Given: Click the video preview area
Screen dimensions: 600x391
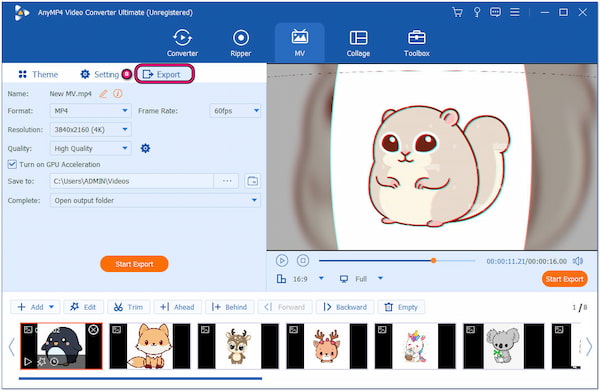Looking at the screenshot, I should 432,157.
